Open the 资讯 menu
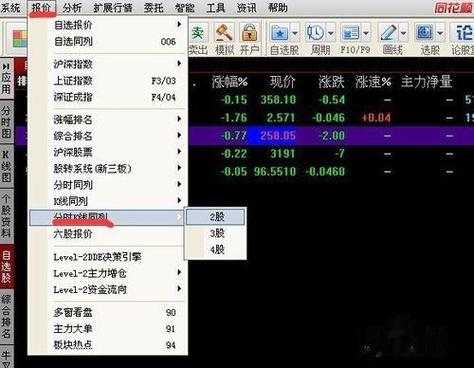The width and height of the screenshot is (474, 368). 247,7
